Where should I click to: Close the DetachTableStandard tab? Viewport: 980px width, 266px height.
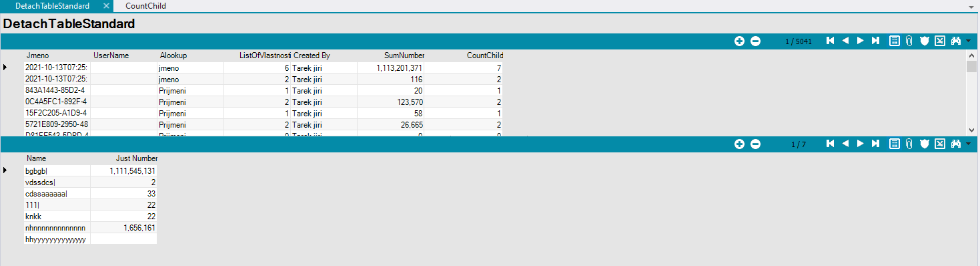click(x=107, y=6)
